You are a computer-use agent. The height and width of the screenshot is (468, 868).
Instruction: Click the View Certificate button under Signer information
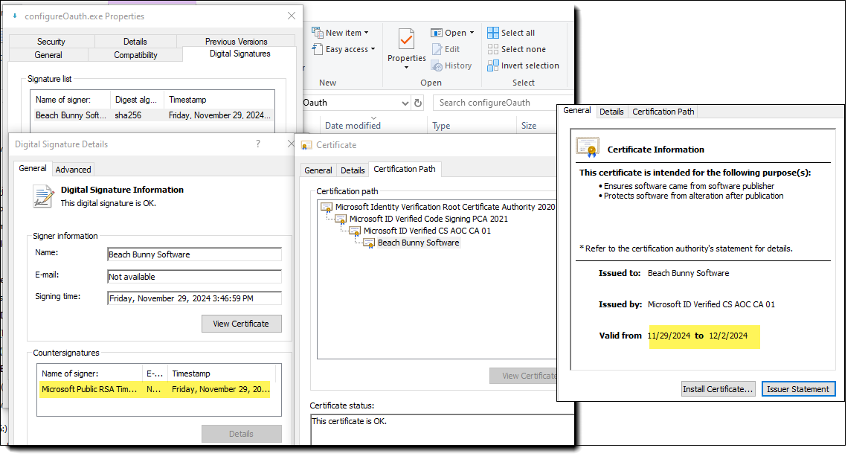click(241, 324)
